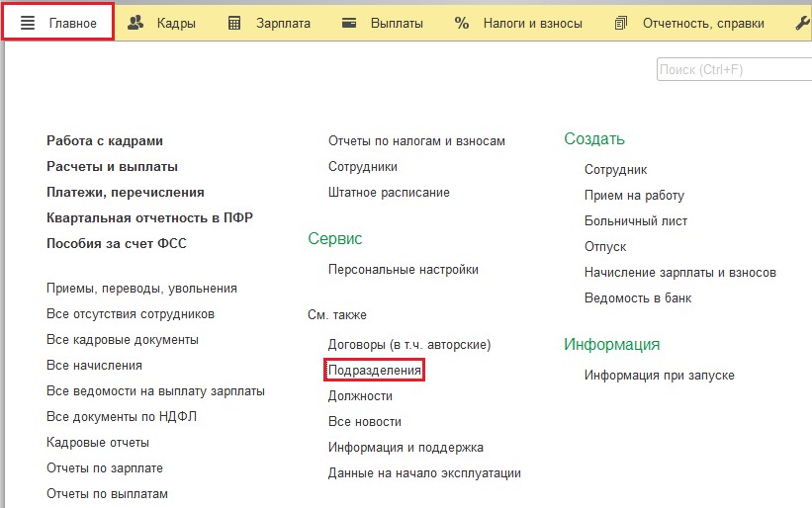Focus the Поиск search field
The image size is (812, 508).
click(x=732, y=70)
